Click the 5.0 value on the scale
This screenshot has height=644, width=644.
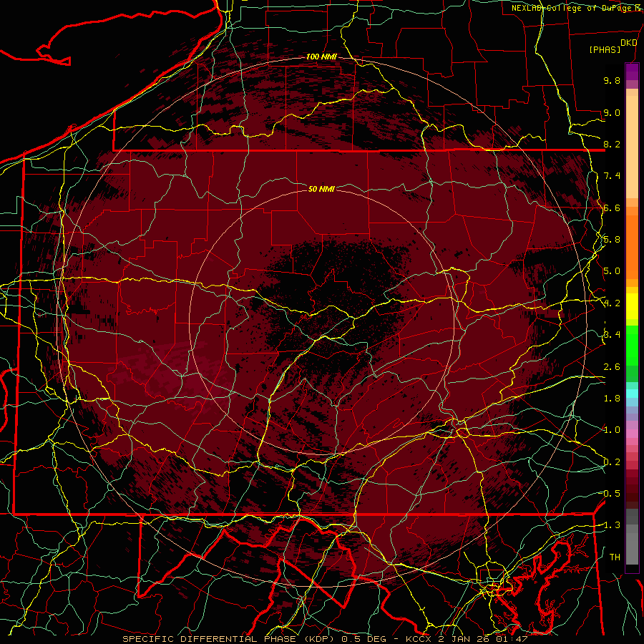tap(612, 271)
